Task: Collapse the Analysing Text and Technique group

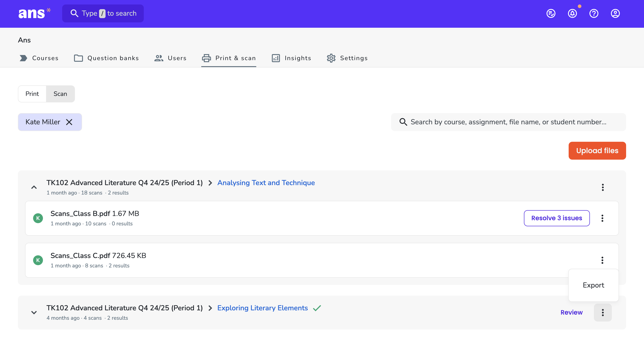Action: point(34,187)
